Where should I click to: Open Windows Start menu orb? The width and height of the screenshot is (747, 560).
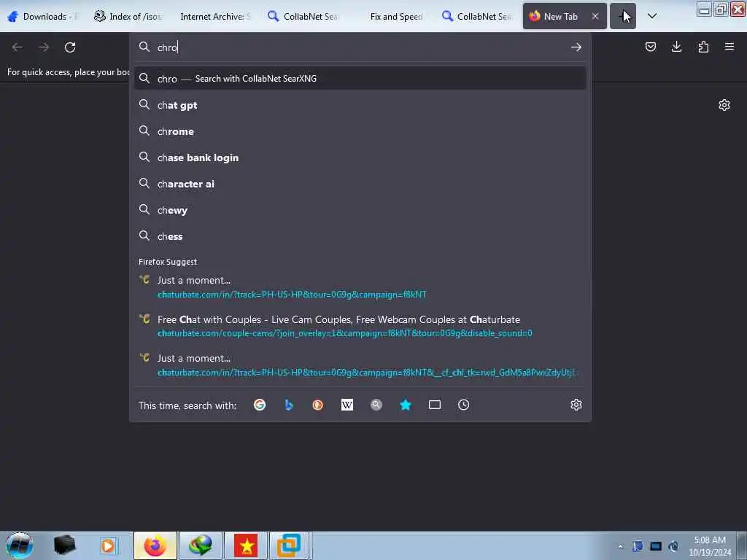(x=20, y=545)
